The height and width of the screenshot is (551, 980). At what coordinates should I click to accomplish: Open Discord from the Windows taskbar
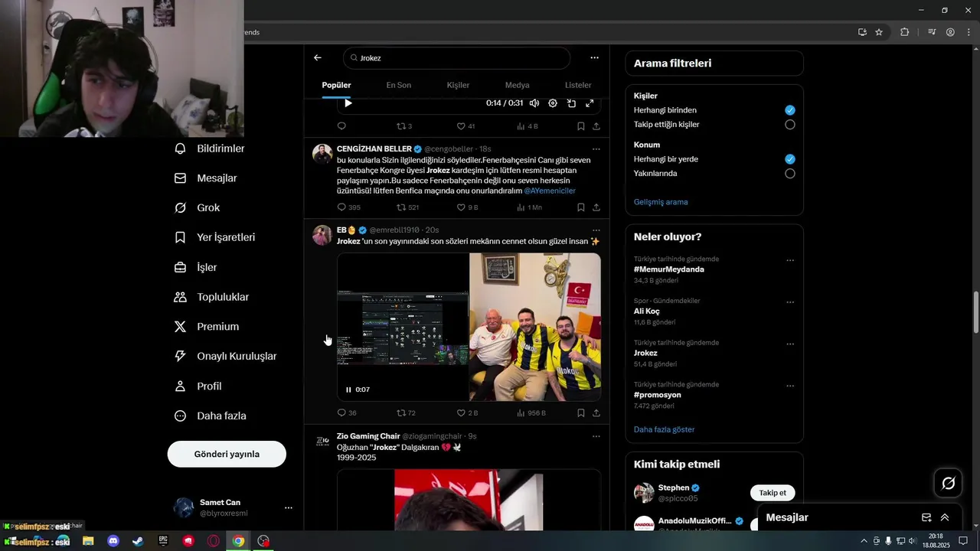(113, 541)
